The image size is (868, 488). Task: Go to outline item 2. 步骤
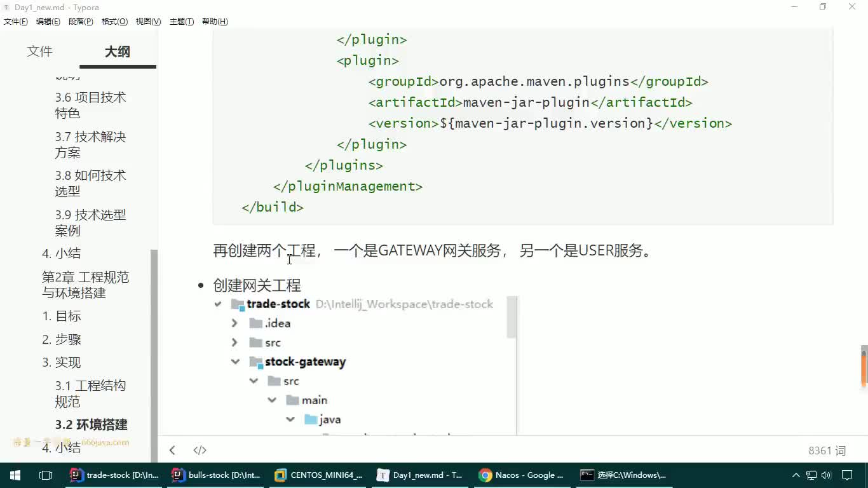coord(62,339)
